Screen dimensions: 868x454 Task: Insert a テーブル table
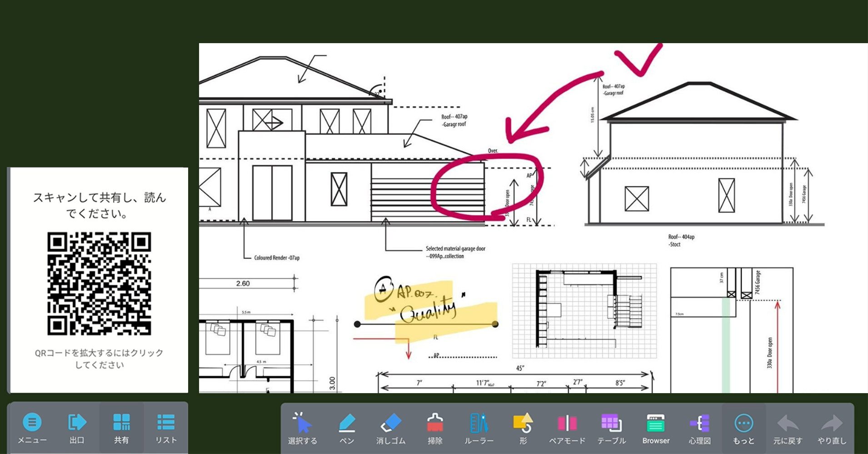point(611,428)
